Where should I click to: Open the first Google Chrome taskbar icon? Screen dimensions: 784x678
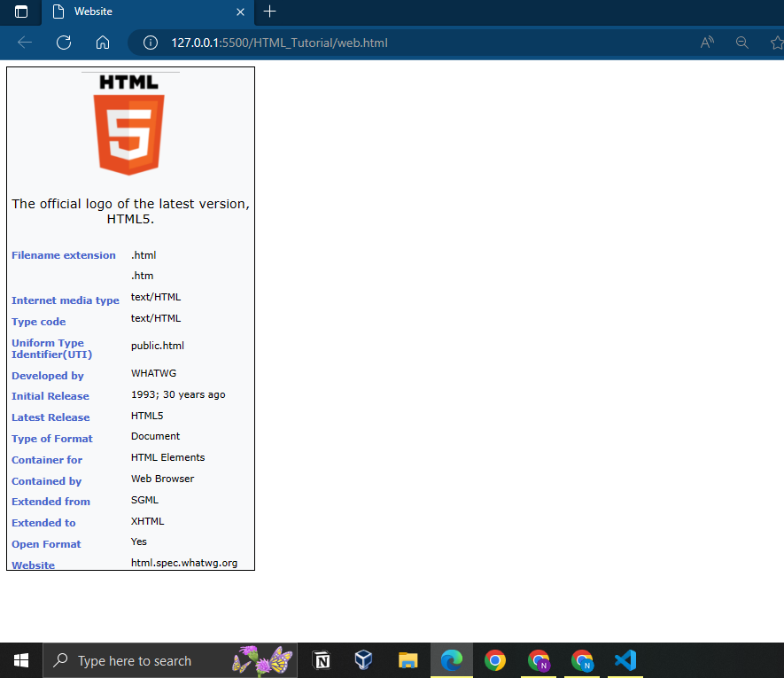coord(495,660)
